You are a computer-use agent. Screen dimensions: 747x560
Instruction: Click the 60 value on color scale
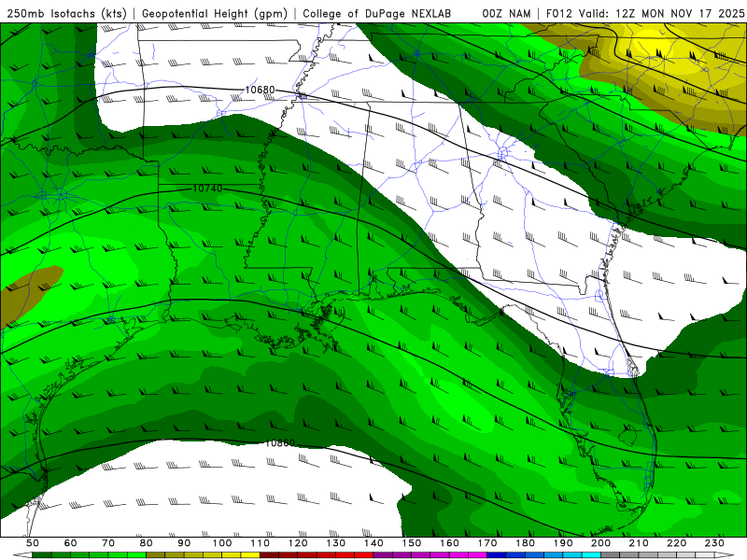point(71,543)
